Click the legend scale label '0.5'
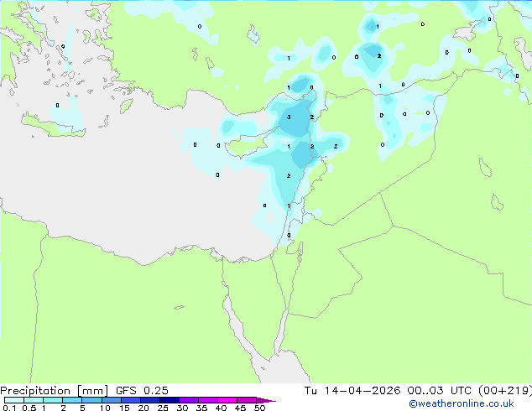Screen dimensions: 532x411 click(x=29, y=408)
